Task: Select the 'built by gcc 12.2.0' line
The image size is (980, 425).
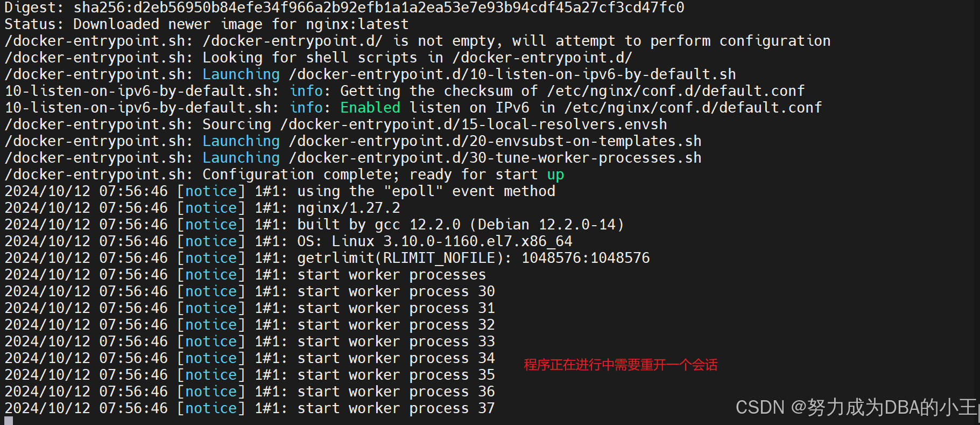Action: tap(314, 225)
